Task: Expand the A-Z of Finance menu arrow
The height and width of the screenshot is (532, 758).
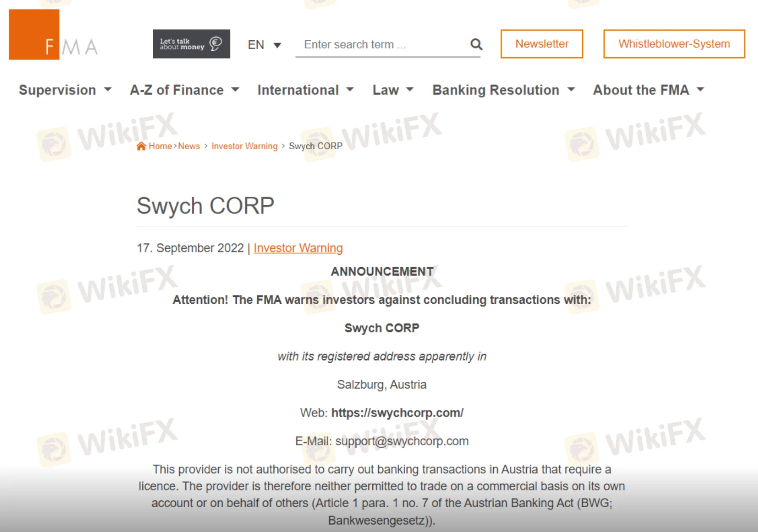Action: (235, 90)
